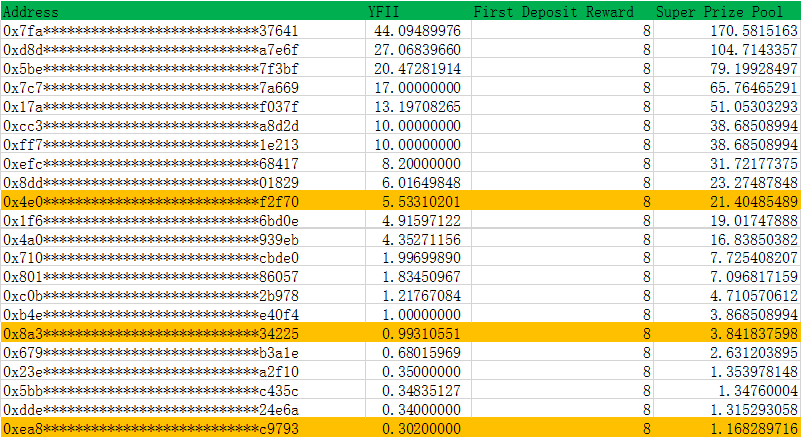This screenshot has width=802, height=438.
Task: Click highlighted YFII value 0.99310551
Action: tap(421, 334)
